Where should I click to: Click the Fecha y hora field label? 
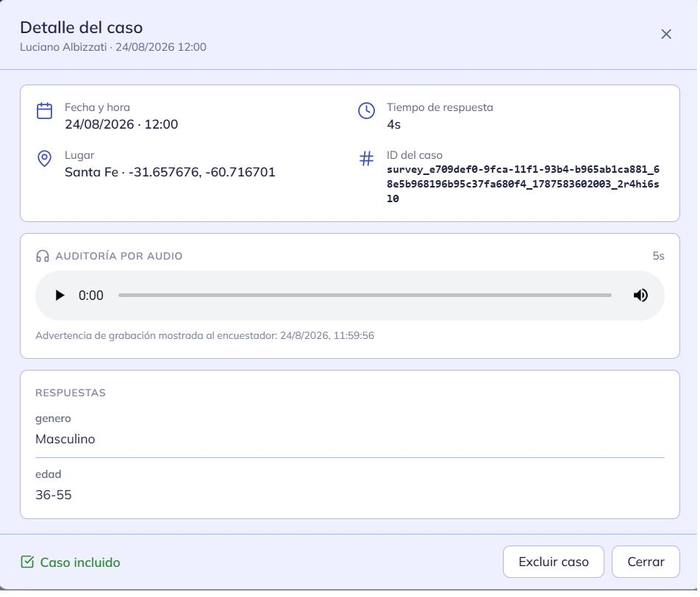pos(97,107)
